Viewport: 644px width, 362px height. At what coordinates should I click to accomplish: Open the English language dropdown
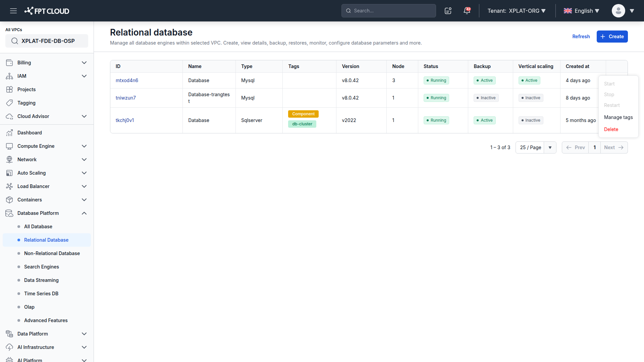pos(582,11)
